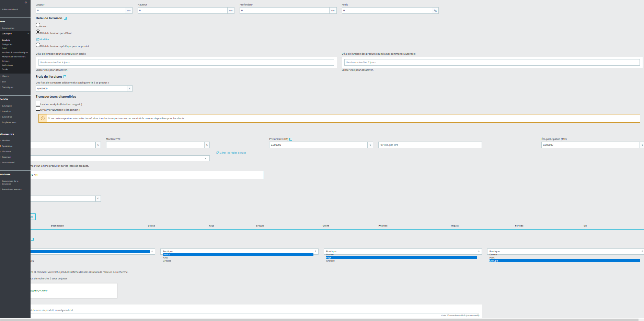This screenshot has height=321, width=644.
Task: Click the Éco-participation (TTC) field
Action: [x=590, y=145]
